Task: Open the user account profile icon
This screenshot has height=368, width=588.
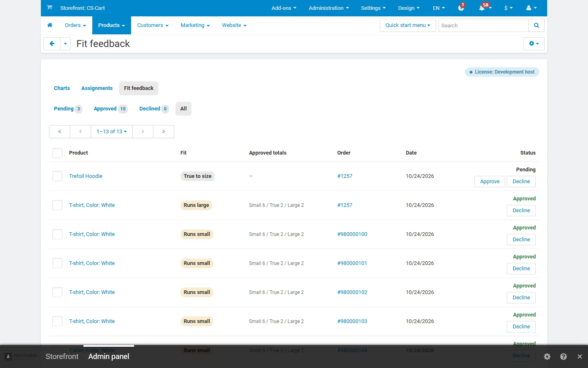Action: 531,8
